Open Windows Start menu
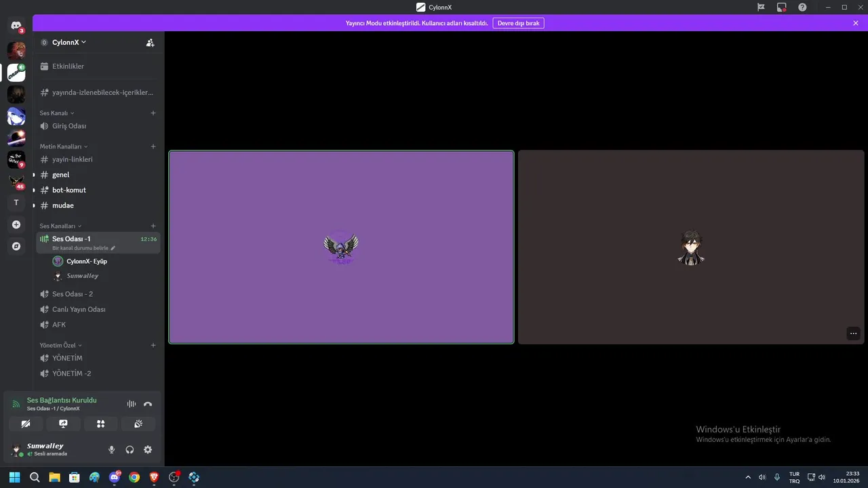 (15, 477)
